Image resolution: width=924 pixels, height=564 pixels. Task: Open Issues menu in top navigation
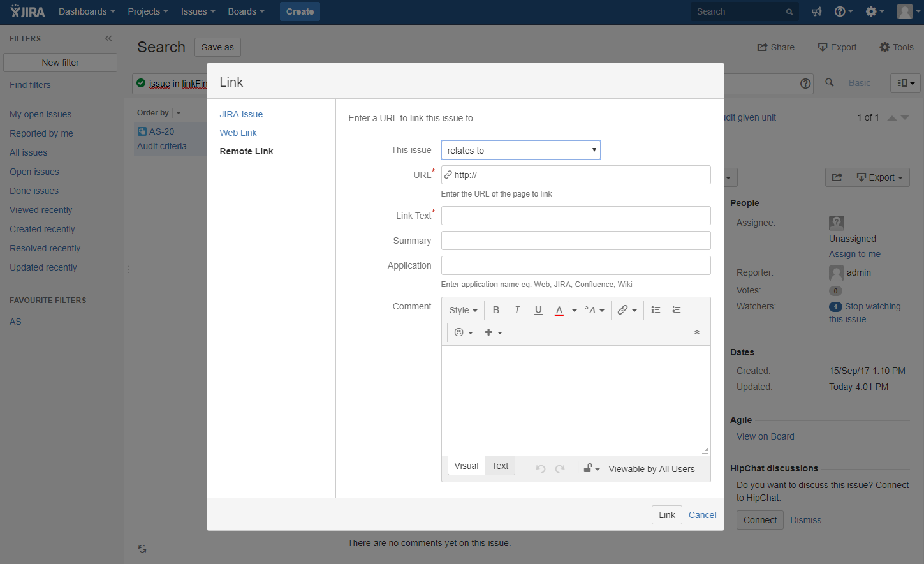(x=198, y=11)
